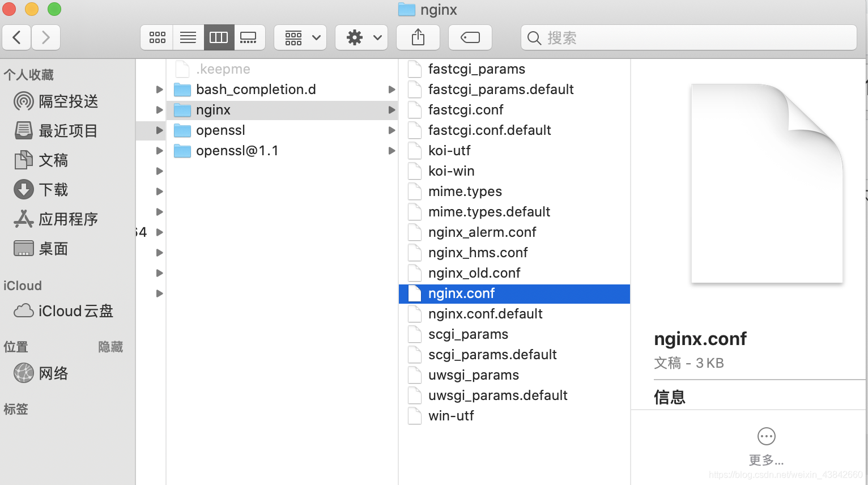Open the group-by dropdown
868x485 pixels.
pos(300,38)
